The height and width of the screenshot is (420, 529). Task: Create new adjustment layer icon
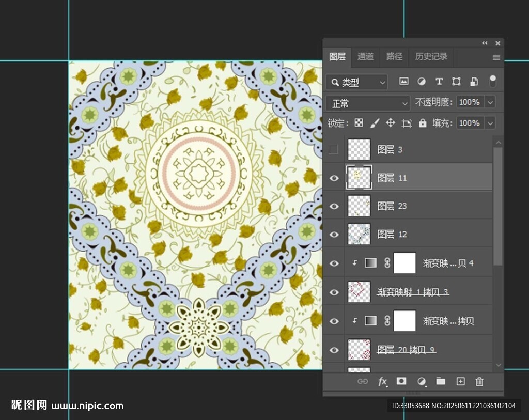422,382
